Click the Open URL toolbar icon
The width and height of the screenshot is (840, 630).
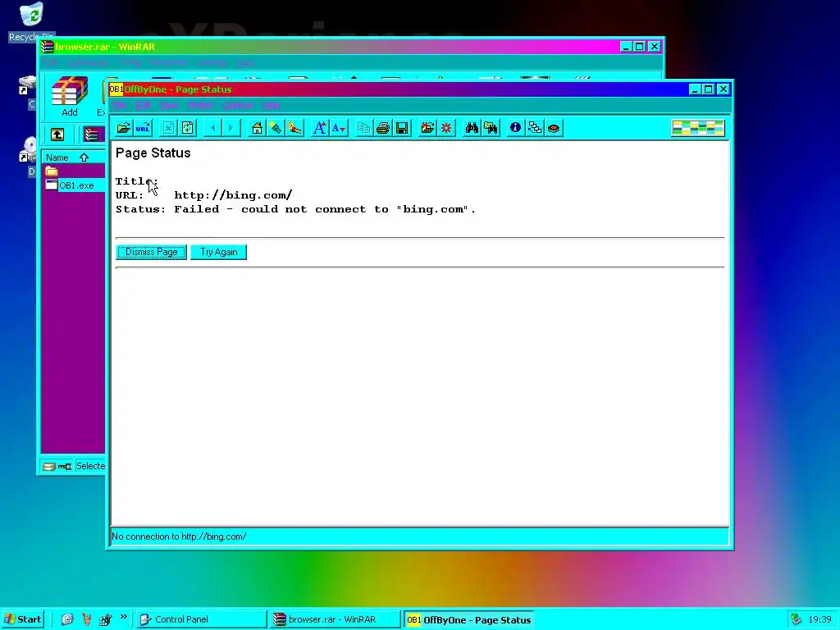click(143, 128)
